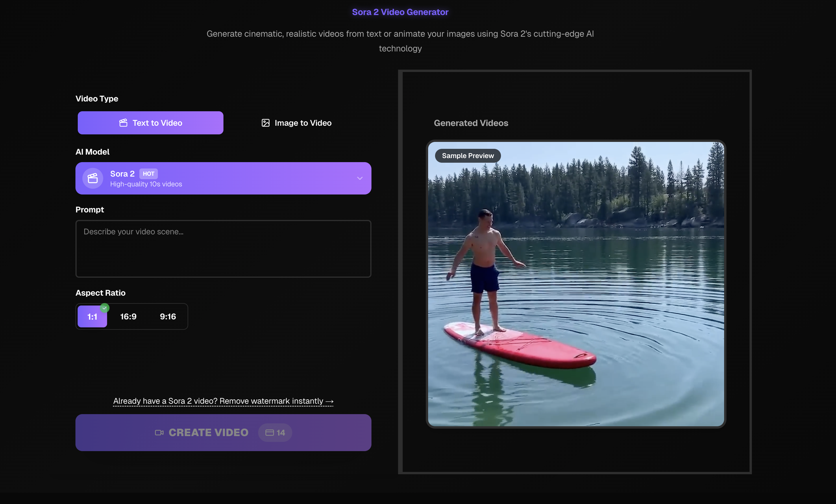Choose the 9:16 vertical aspect ratio
This screenshot has width=836, height=504.
point(168,316)
